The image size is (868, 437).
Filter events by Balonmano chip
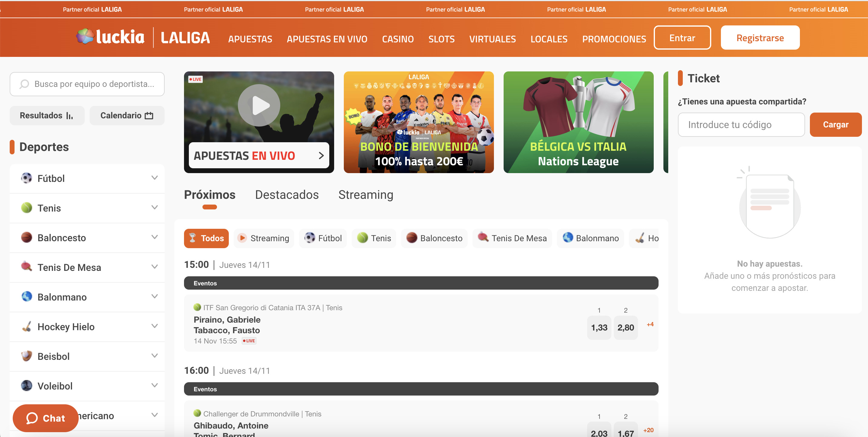[x=590, y=238]
